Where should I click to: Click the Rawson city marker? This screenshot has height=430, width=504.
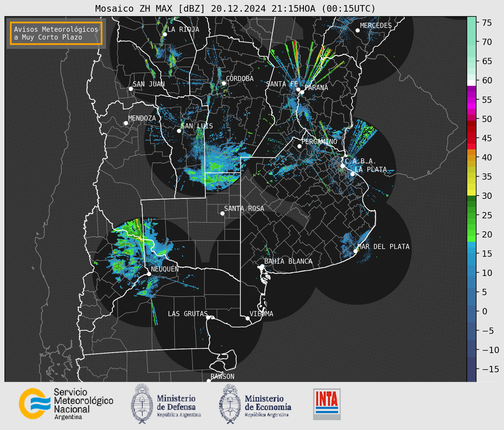(x=209, y=381)
